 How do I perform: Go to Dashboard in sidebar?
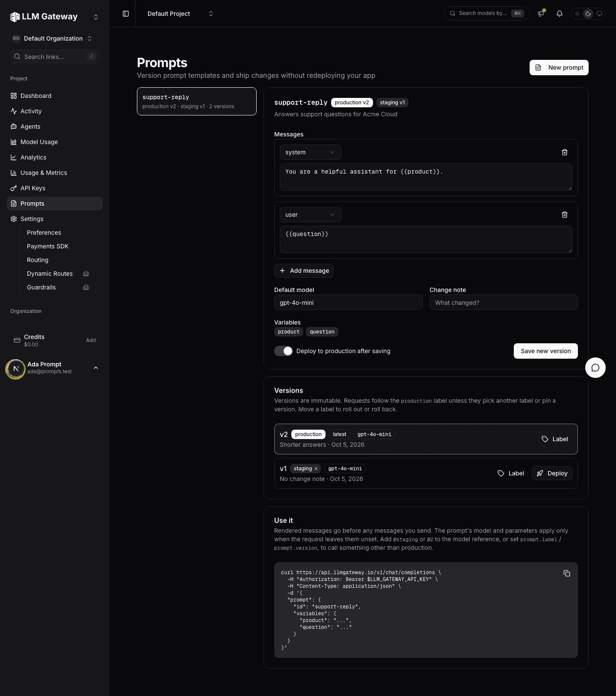pyautogui.click(x=55, y=96)
